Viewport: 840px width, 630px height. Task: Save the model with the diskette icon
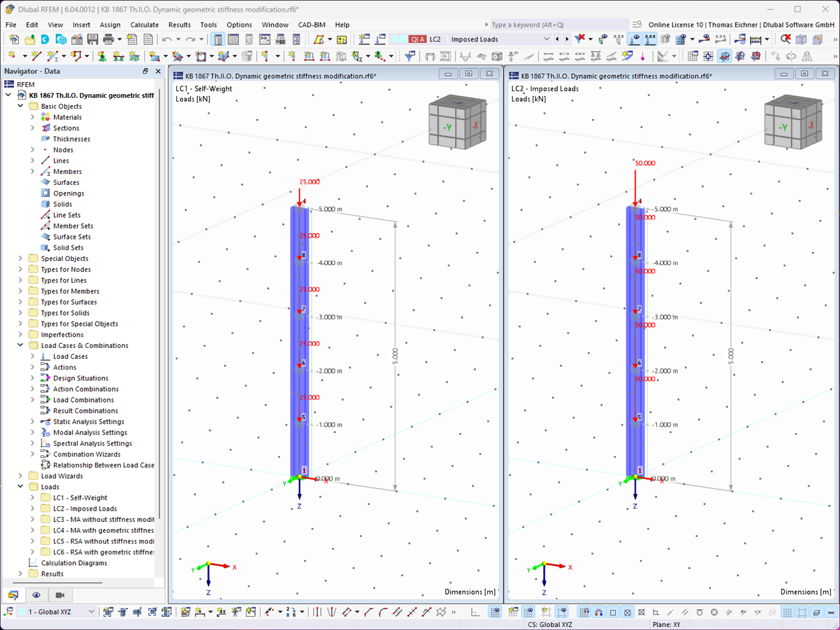pos(92,40)
